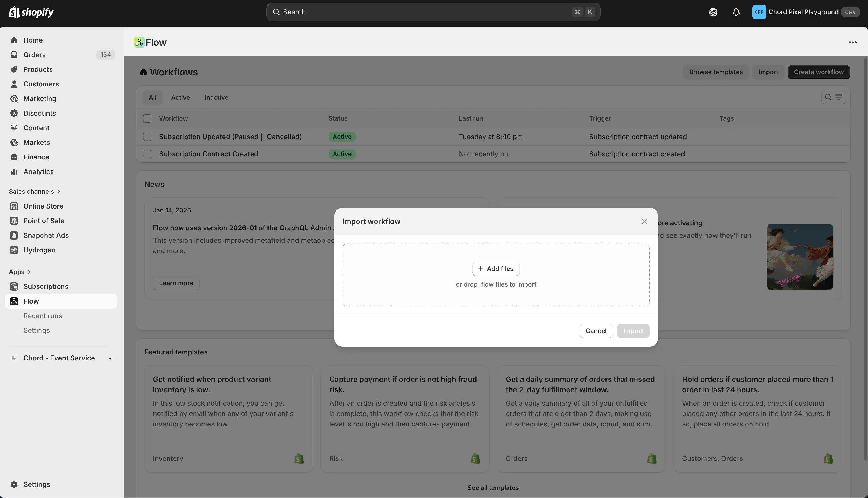Click Create workflow button
Screen dimensions: 868x498
coord(819,72)
